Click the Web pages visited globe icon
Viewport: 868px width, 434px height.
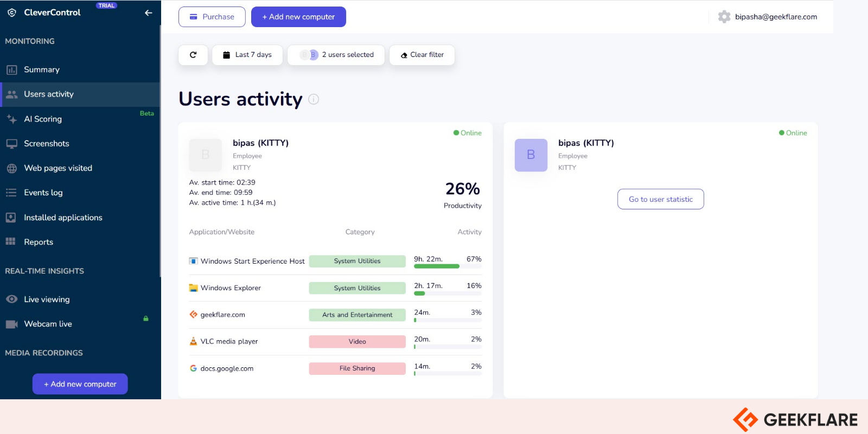tap(11, 168)
